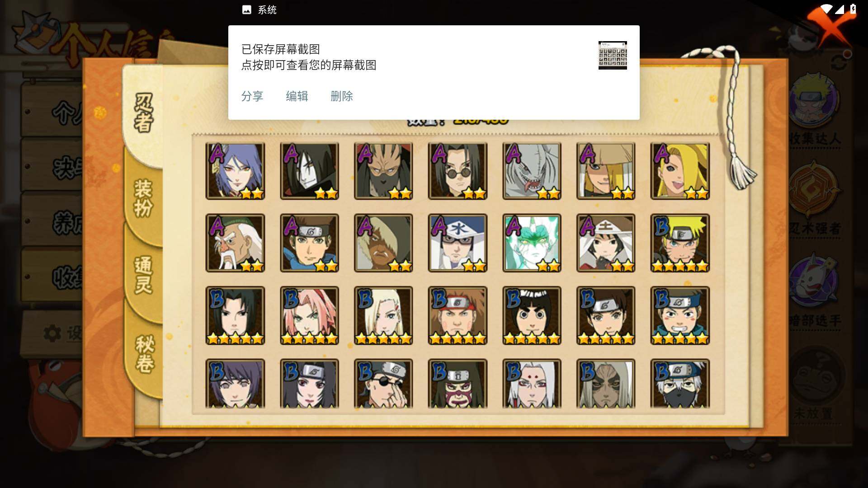868x488 pixels.
Task: Open the white-haired Kimimaro B-rank card
Action: (x=532, y=384)
